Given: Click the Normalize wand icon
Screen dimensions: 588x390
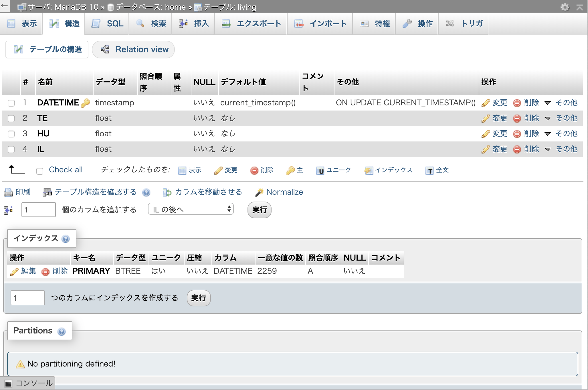Looking at the screenshot, I should click(259, 192).
